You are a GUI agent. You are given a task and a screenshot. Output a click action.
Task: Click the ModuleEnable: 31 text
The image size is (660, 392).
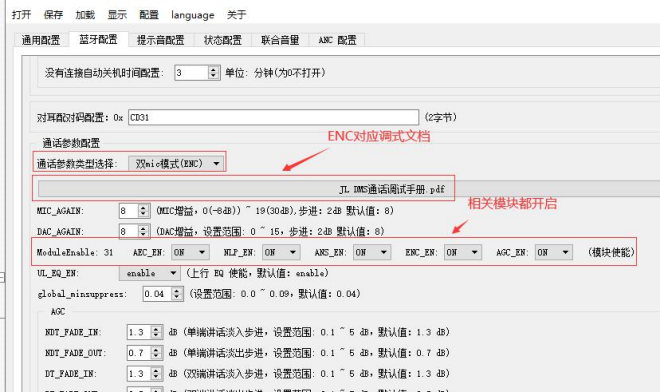tap(75, 252)
